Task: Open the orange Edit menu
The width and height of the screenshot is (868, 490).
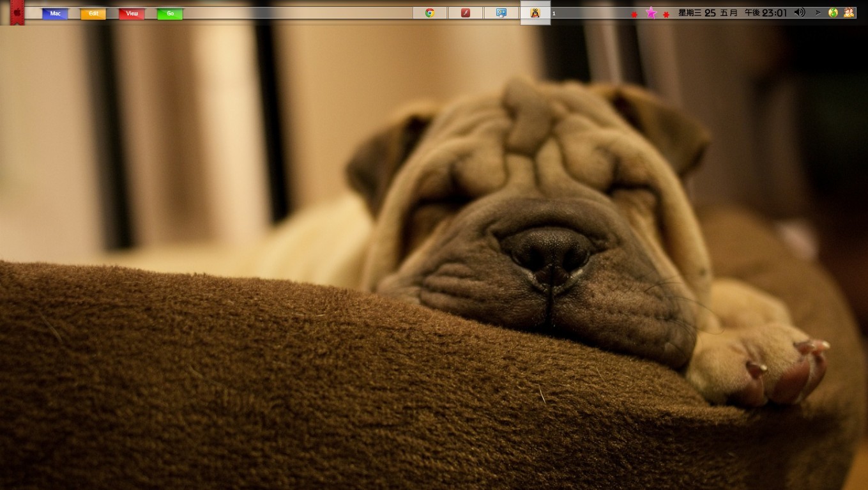Action: pos(93,13)
